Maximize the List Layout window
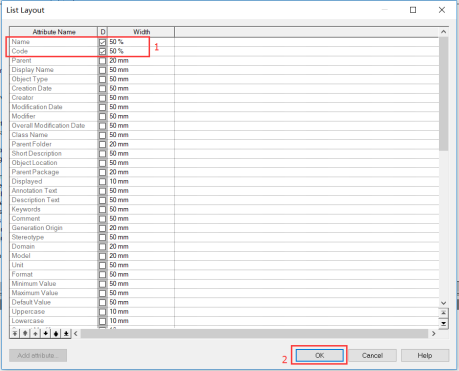Screen dimensions: 459x371 click(x=413, y=10)
